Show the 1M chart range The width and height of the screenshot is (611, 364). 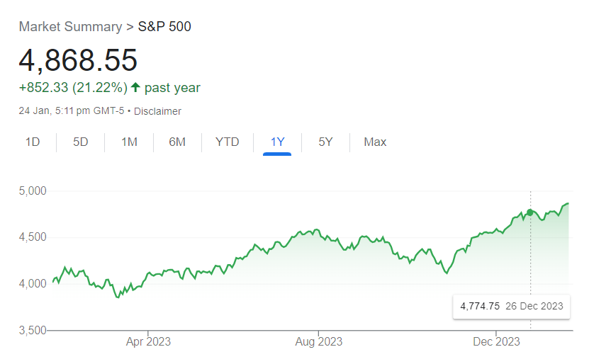coord(129,142)
